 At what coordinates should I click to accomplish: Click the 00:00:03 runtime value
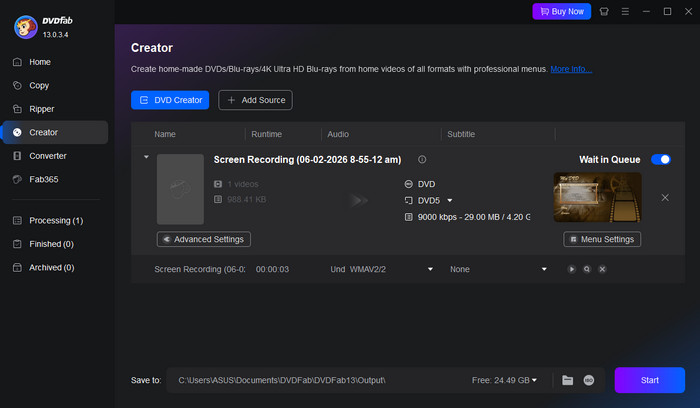click(272, 269)
